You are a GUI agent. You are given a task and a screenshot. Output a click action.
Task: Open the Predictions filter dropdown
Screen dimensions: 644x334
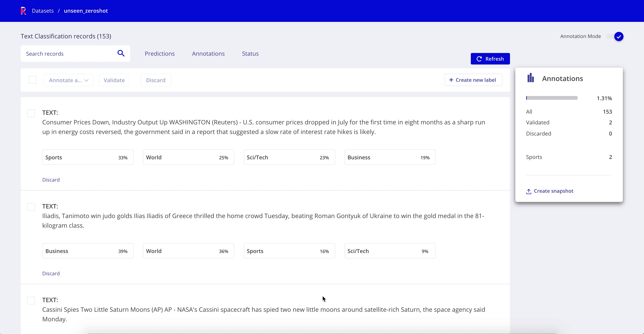(x=160, y=54)
